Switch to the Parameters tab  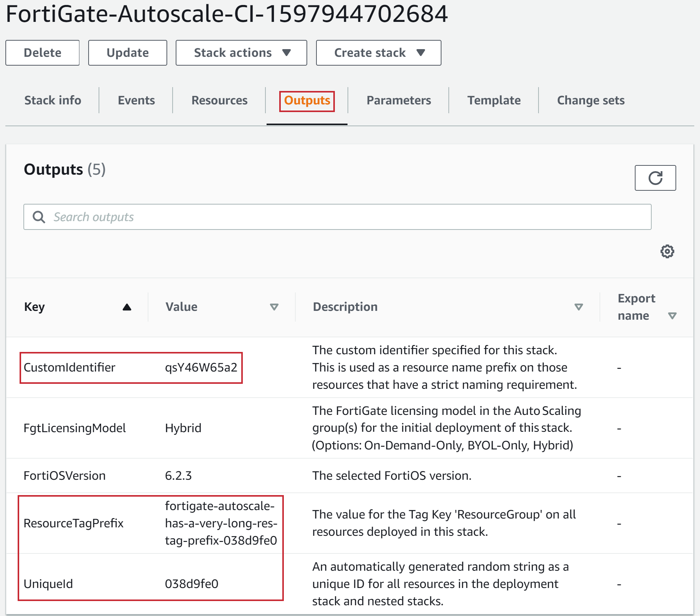[x=399, y=100]
